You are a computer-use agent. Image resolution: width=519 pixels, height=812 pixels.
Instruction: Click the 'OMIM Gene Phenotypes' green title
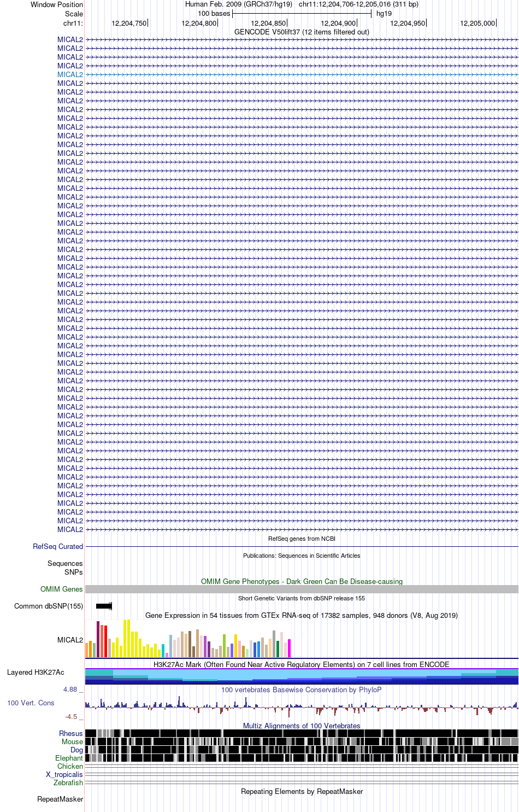coord(302,581)
